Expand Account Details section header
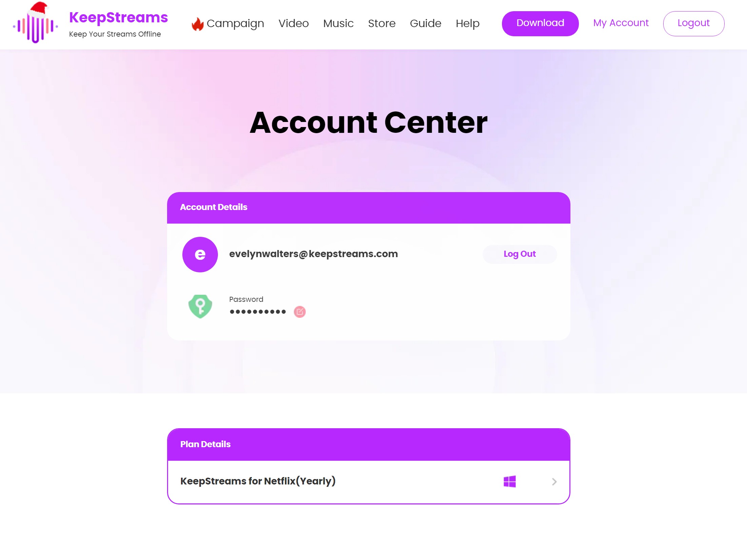Viewport: 747px width, 560px height. tap(368, 208)
